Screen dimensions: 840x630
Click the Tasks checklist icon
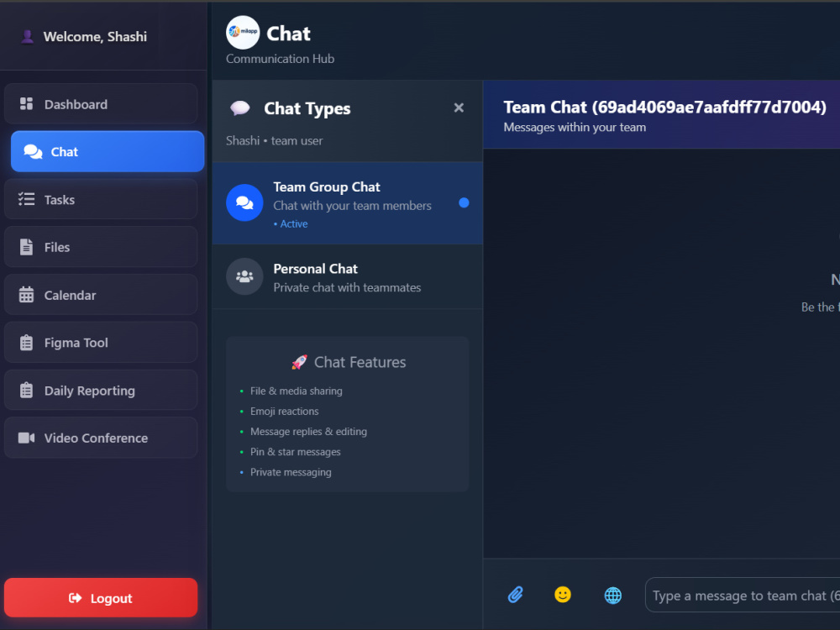click(26, 199)
